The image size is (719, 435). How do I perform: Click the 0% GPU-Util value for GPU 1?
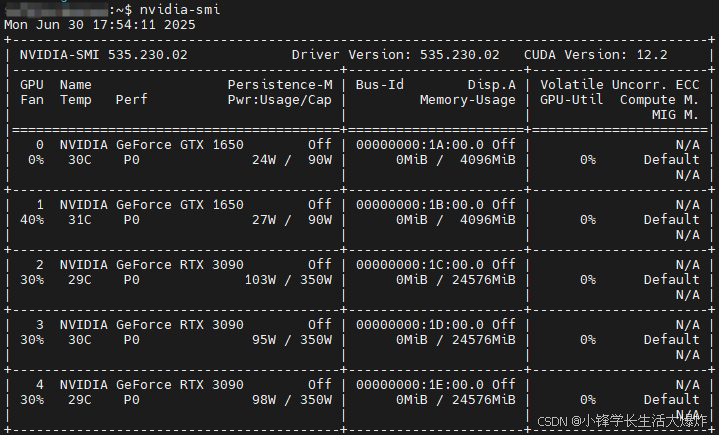click(588, 220)
